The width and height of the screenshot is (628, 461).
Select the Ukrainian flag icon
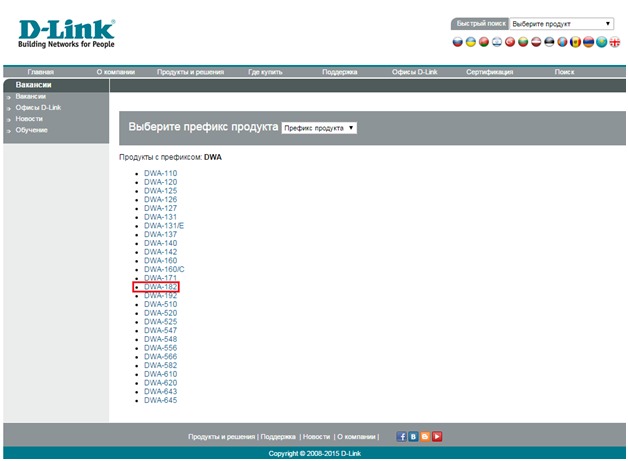click(x=472, y=42)
